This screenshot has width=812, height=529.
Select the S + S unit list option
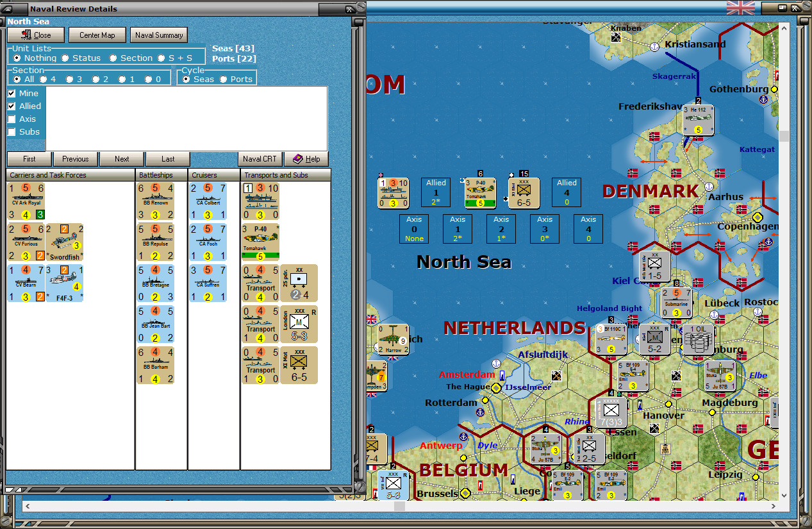click(x=174, y=58)
